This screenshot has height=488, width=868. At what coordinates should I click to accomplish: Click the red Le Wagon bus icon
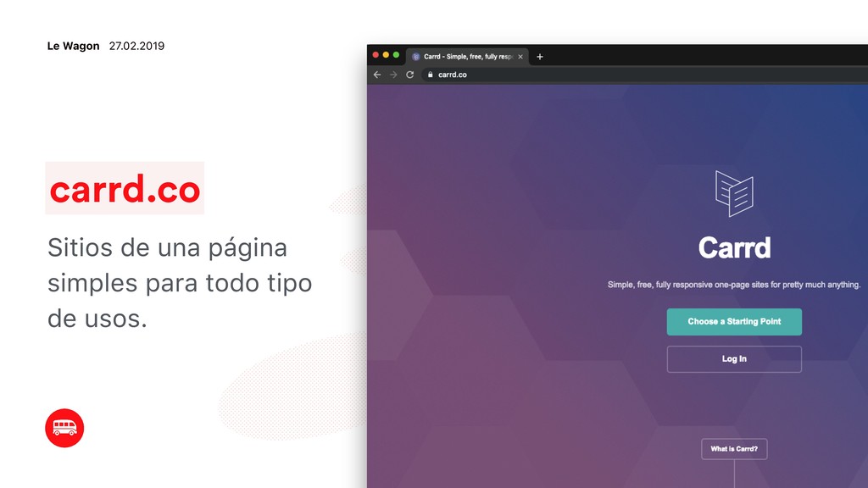64,428
